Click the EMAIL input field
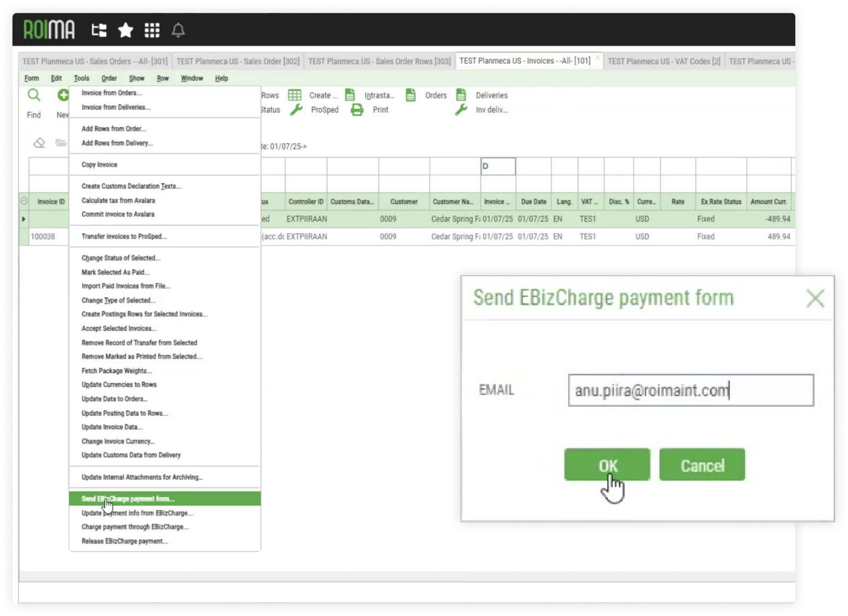 click(x=691, y=390)
